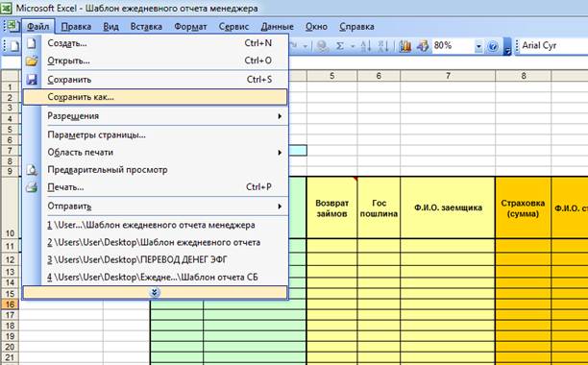Screen dimensions: 588x365
Task: Click inside the 80% zoom field
Action: click(453, 46)
